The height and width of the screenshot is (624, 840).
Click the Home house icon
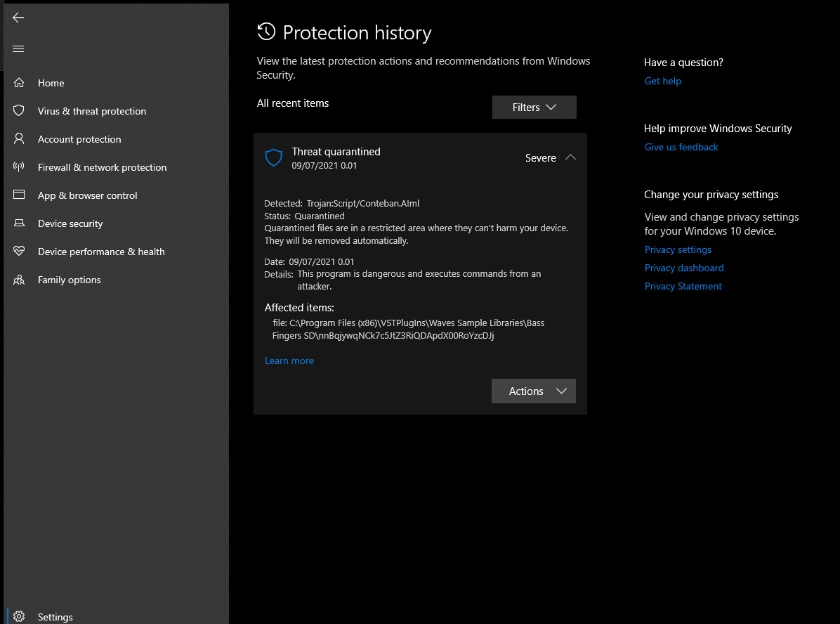[x=19, y=83]
